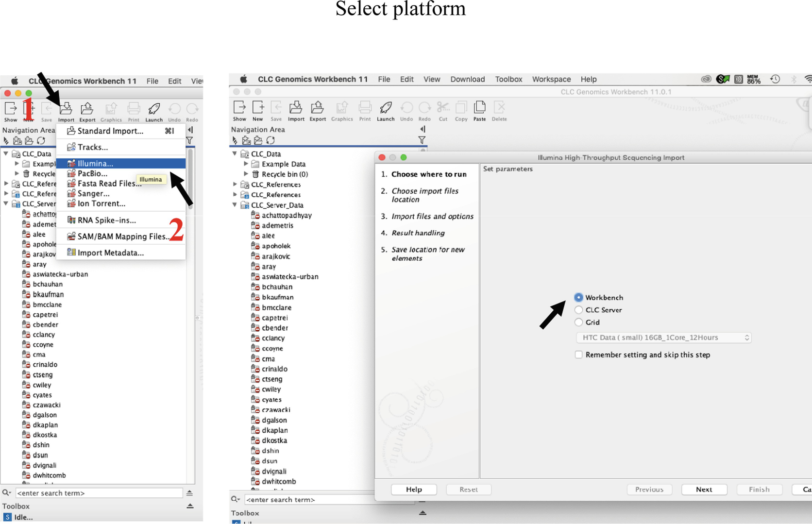812x524 pixels.
Task: Click refresh icon in right Navigation Area
Action: click(x=271, y=140)
